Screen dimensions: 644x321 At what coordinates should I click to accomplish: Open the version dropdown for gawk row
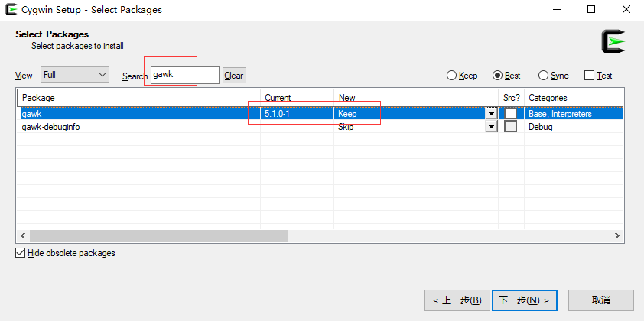tap(491, 114)
